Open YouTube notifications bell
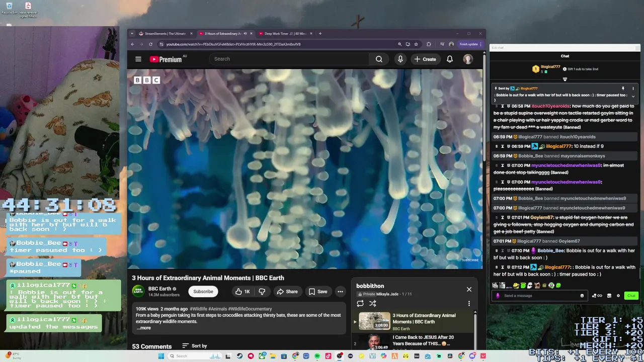 pos(450,59)
